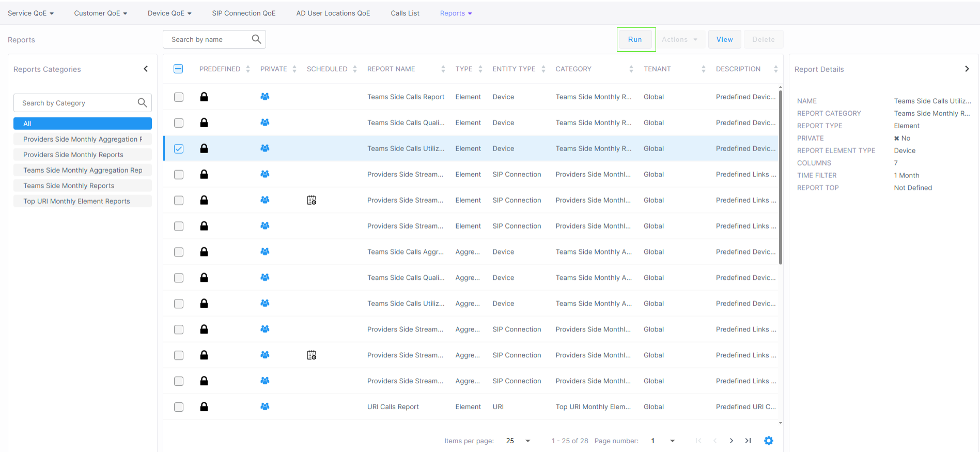
Task: Click the search magnifier icon beside Search by name
Action: (x=256, y=39)
